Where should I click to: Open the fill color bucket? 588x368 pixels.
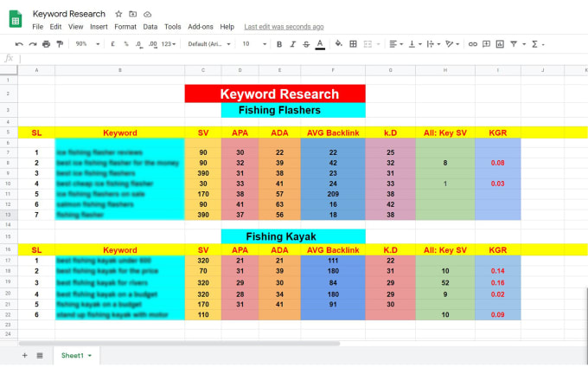click(339, 43)
